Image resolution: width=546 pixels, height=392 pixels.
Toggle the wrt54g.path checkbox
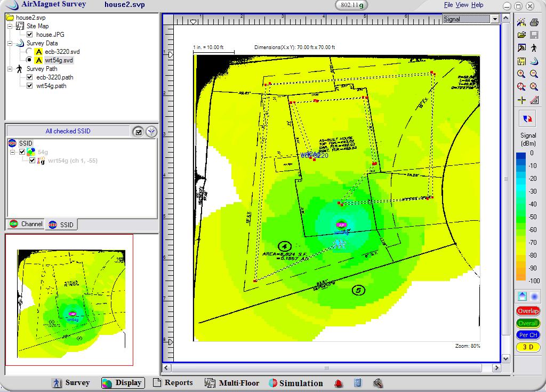30,86
